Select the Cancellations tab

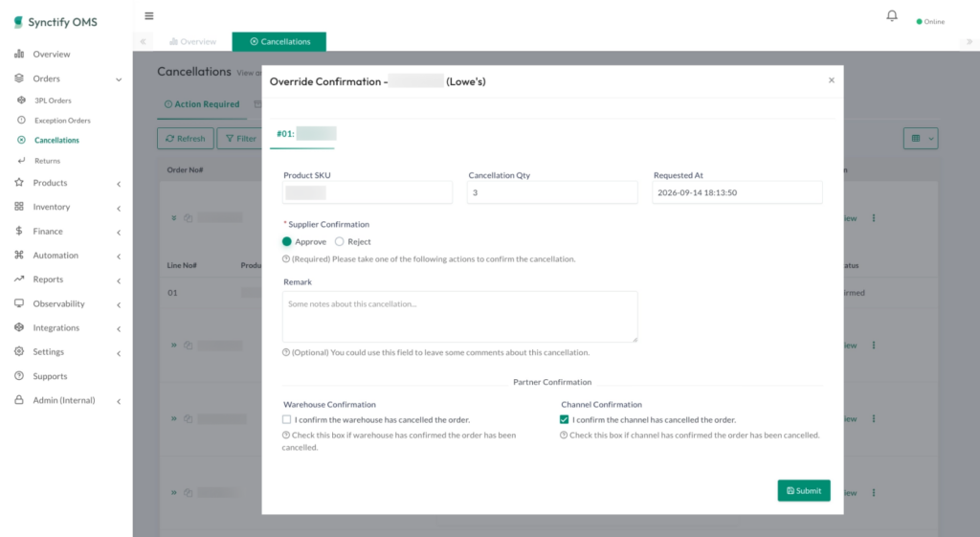tap(279, 41)
